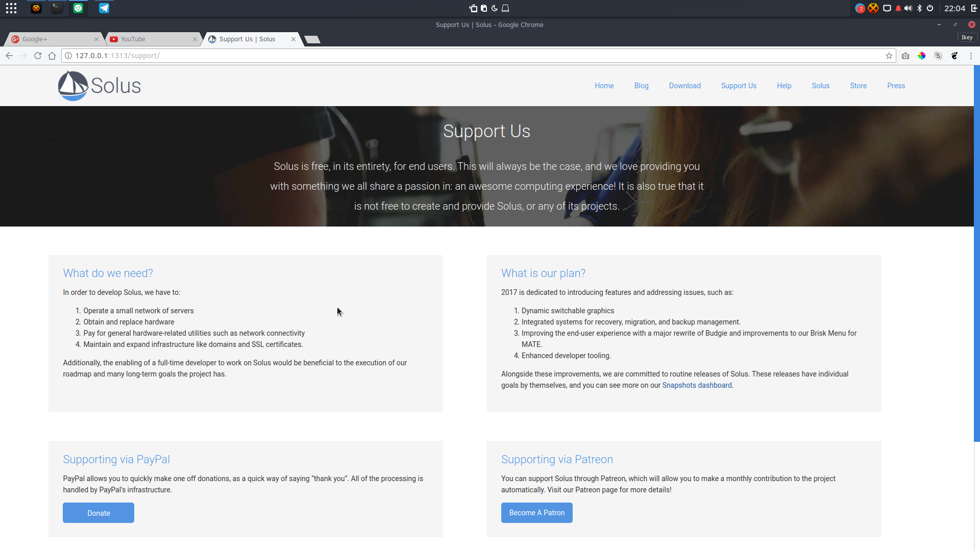
Task: Click the 'What is our plan?' heading
Action: point(543,273)
